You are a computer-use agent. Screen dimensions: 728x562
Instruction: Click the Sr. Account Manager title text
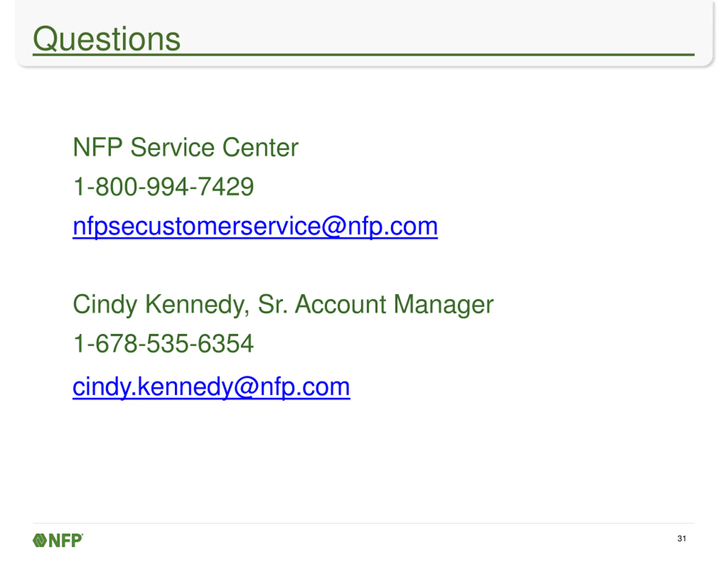pyautogui.click(x=376, y=305)
